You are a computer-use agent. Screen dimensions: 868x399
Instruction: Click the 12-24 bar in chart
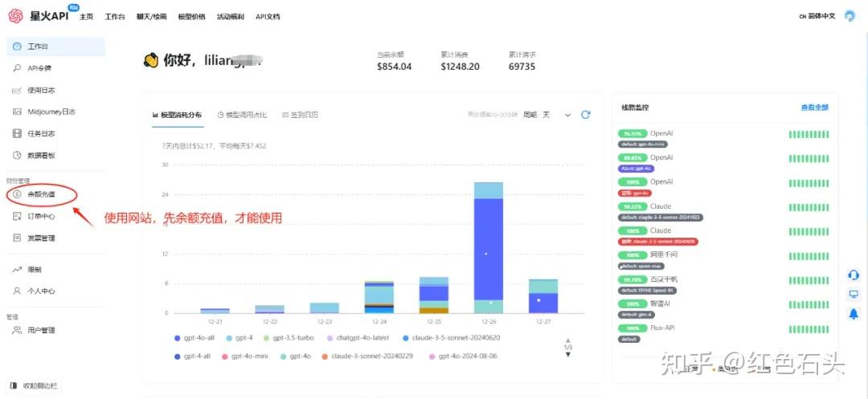(379, 297)
